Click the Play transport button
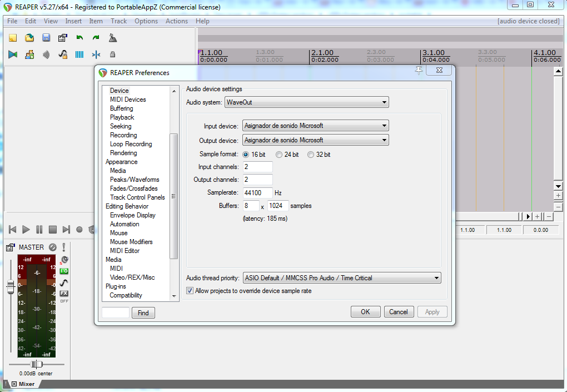This screenshot has width=567, height=392. click(x=26, y=229)
